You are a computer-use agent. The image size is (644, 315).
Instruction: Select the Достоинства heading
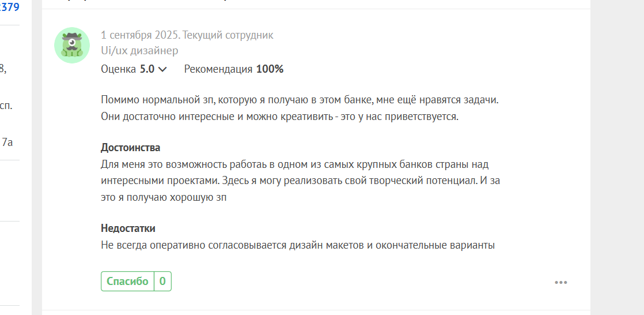click(x=131, y=147)
